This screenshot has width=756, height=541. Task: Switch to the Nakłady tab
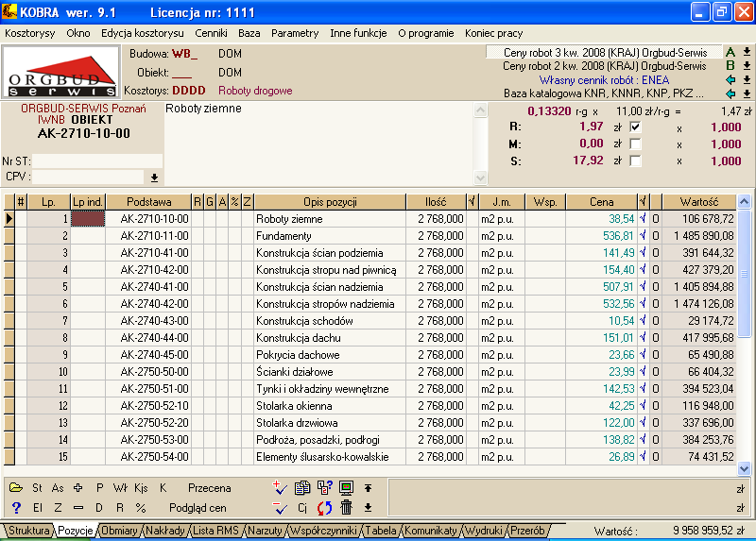pyautogui.click(x=164, y=531)
